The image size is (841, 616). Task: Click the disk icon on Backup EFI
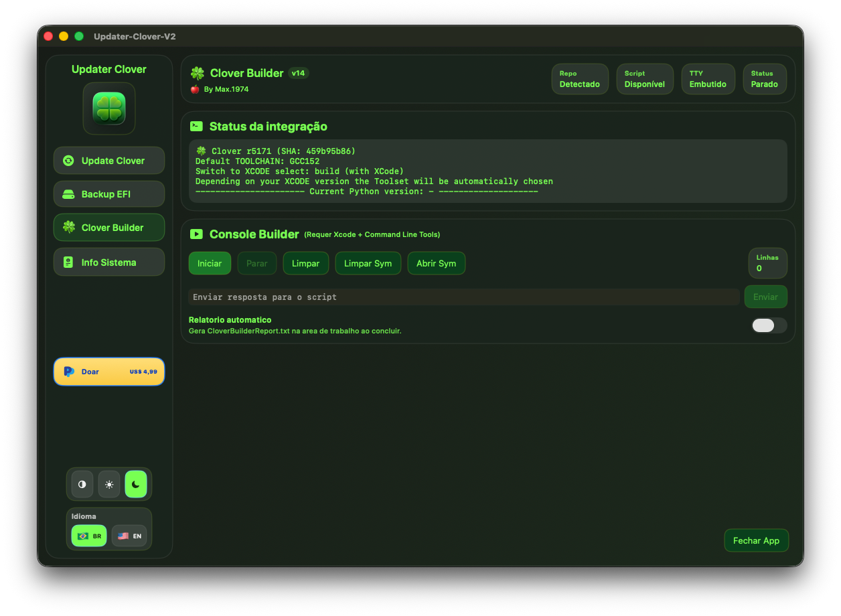click(x=68, y=194)
